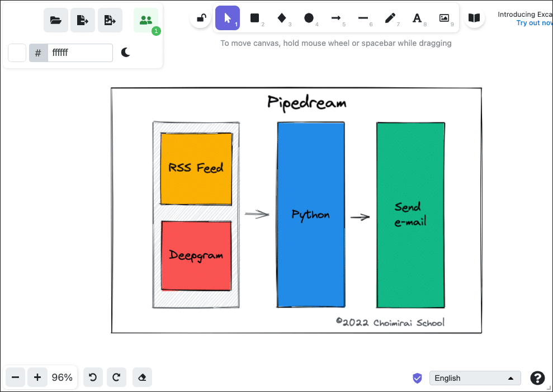Click the eraser reset canvas icon

[x=142, y=377]
